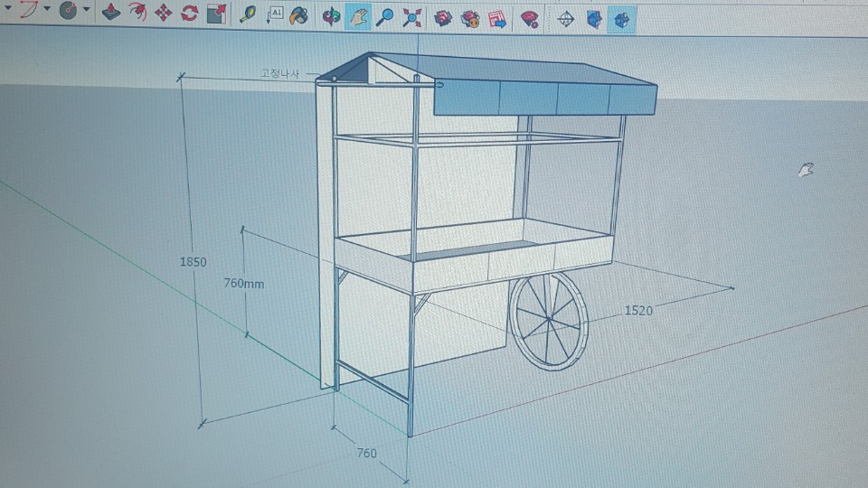Select the Push/Pull tool
This screenshot has width=868, height=488.
[111, 11]
